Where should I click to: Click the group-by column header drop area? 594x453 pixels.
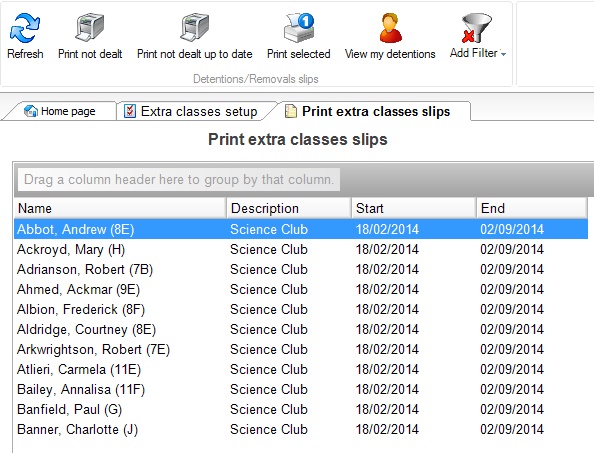tap(179, 180)
